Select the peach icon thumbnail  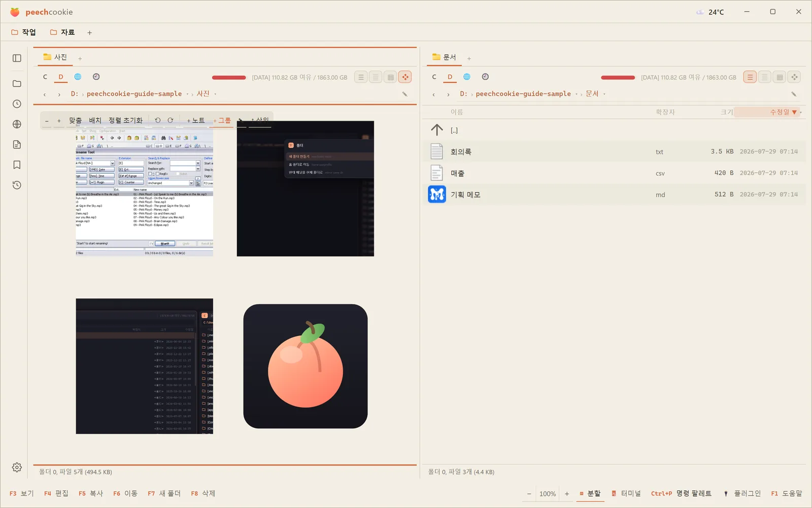coord(306,366)
